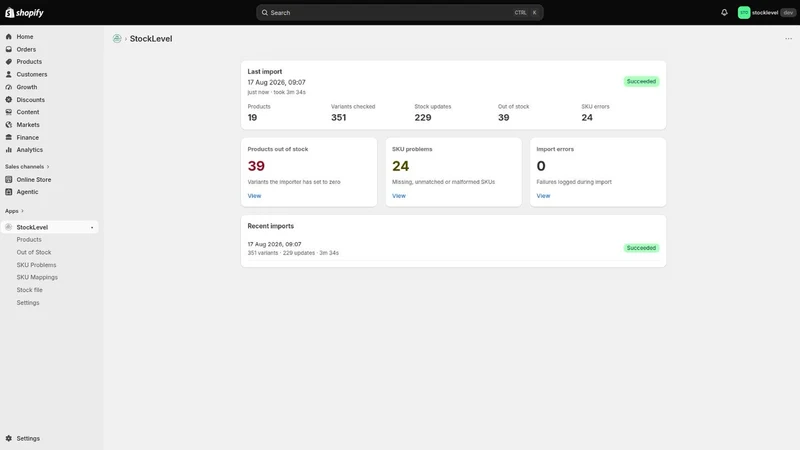Expand the Apps section
This screenshot has height=450, width=800.
click(14, 211)
